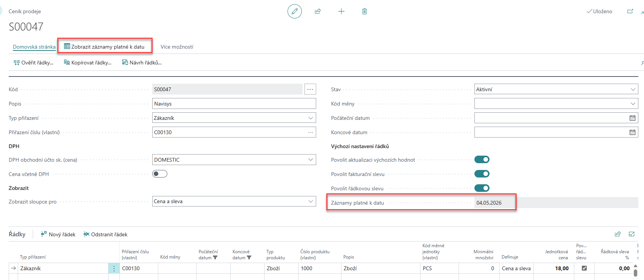Screen dimensions: 644x280
Task: Click the Uloženo saved status indicator
Action: coord(600,11)
